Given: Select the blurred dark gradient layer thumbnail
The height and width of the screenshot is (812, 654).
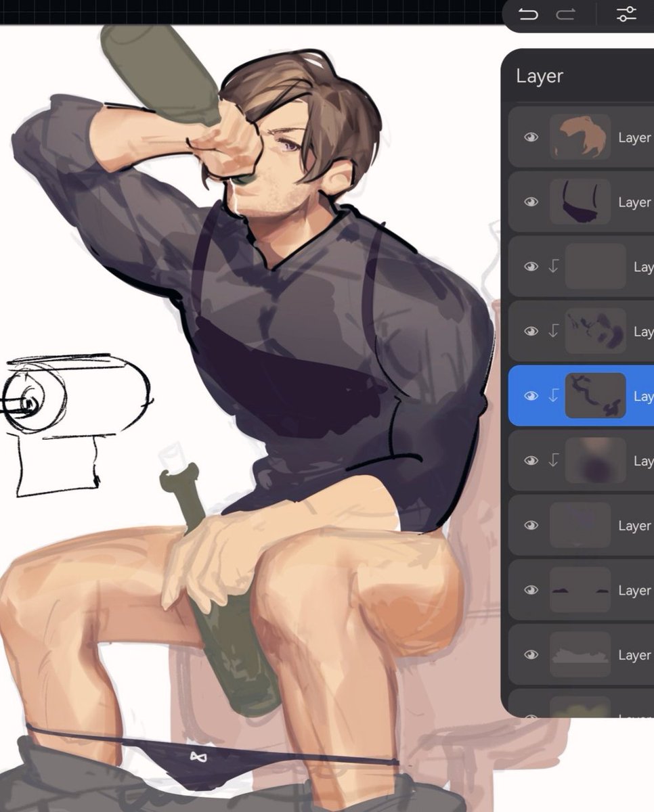Looking at the screenshot, I should pyautogui.click(x=596, y=460).
